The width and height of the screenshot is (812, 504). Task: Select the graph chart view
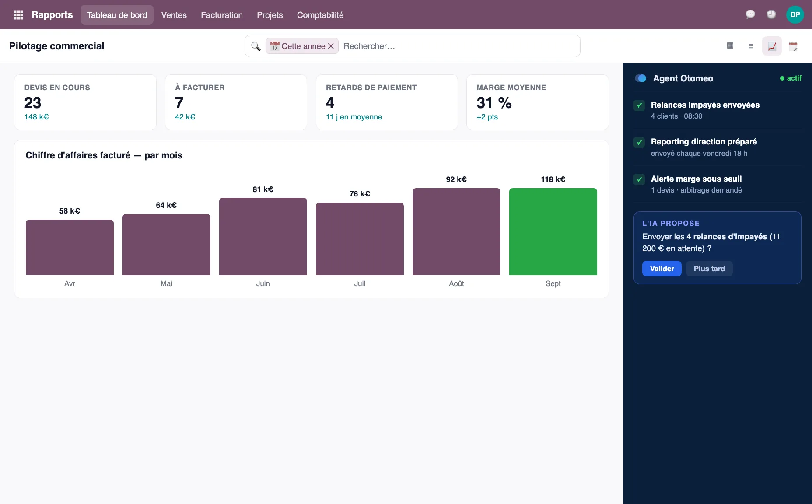click(772, 46)
